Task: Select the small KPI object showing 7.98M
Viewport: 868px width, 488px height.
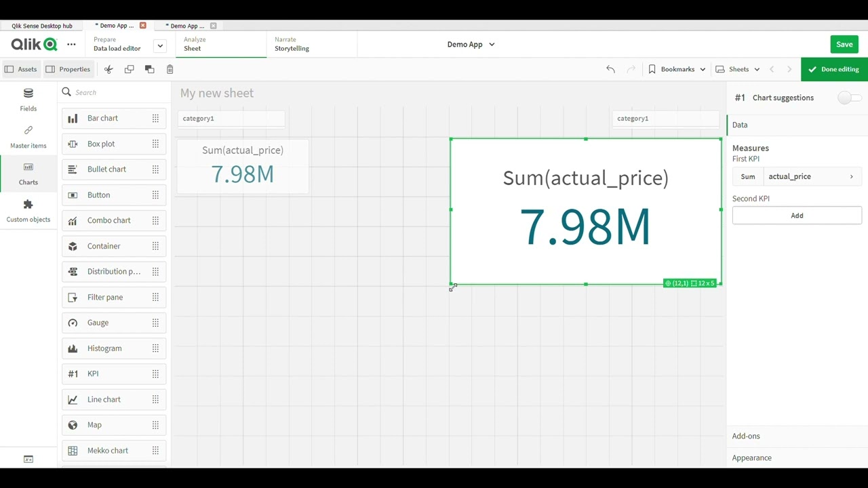Action: coord(243,167)
